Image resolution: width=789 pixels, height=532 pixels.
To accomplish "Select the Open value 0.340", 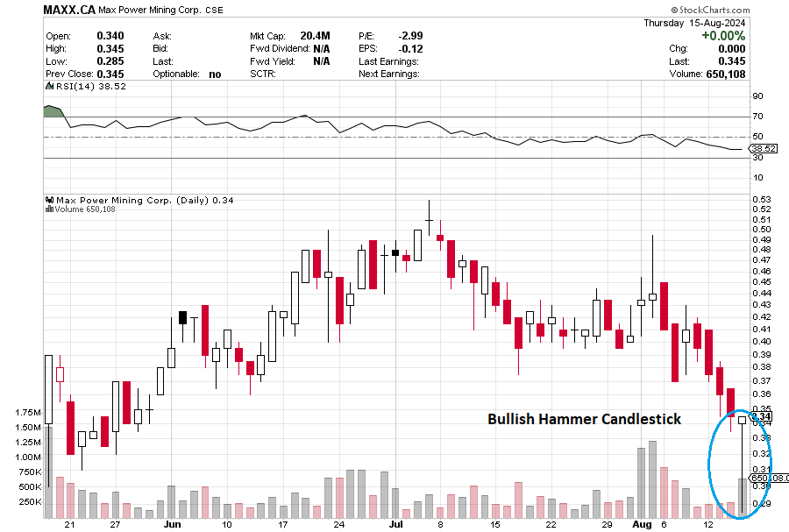I will [110, 36].
